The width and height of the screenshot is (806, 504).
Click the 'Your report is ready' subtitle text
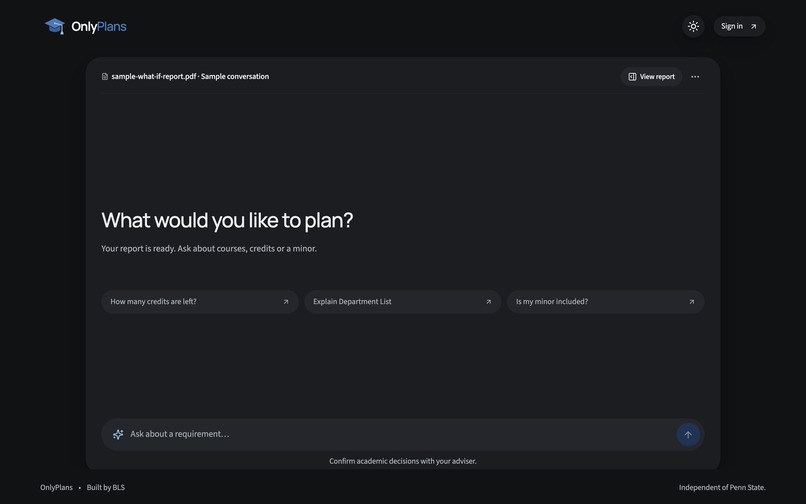click(x=209, y=248)
